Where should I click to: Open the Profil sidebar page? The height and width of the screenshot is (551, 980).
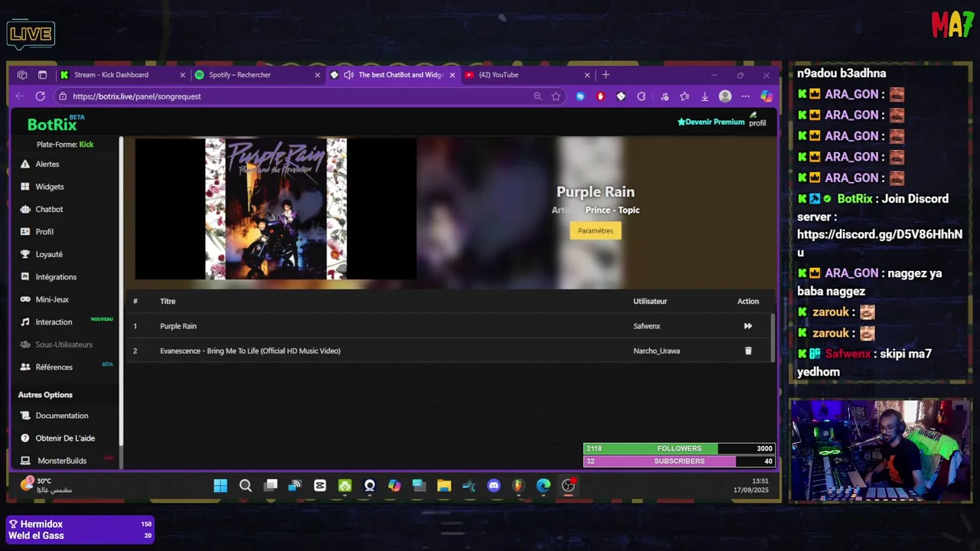point(44,232)
